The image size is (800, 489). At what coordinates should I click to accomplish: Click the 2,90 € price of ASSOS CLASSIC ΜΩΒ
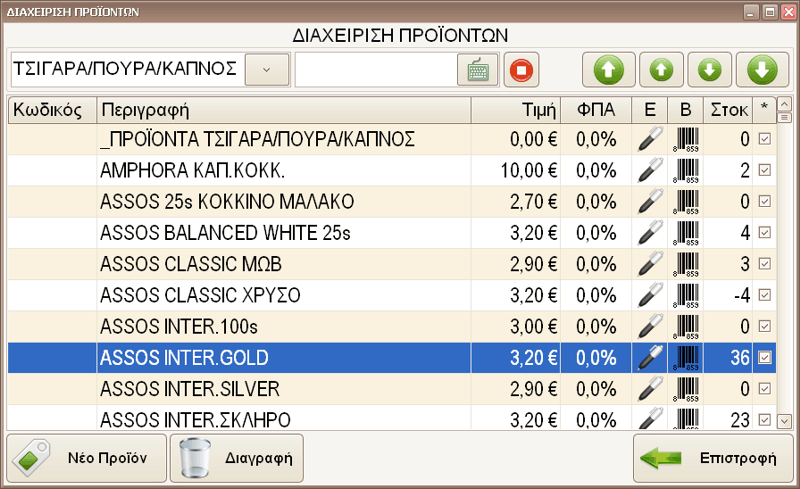[534, 264]
